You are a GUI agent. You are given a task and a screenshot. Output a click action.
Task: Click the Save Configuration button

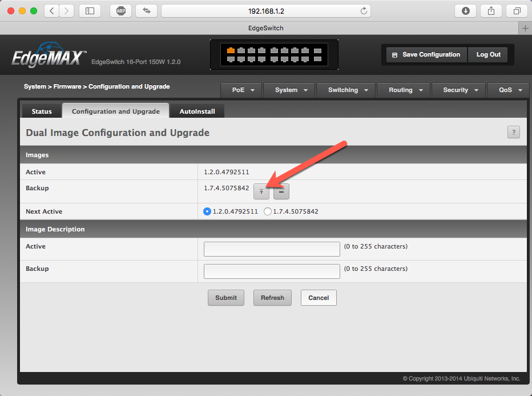coord(426,55)
